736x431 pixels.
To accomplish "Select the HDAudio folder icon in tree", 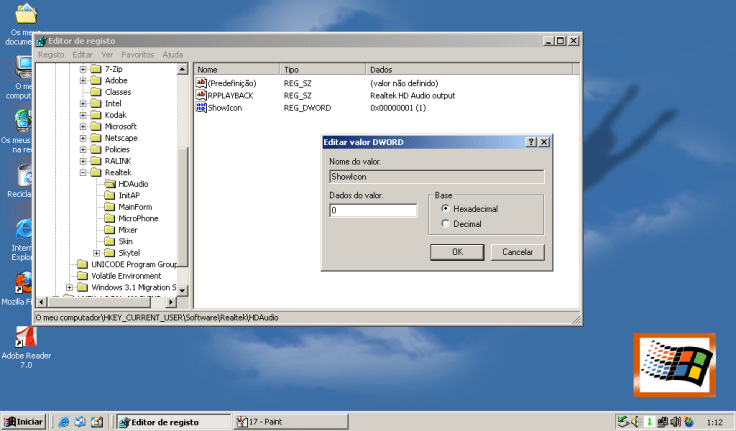I will pyautogui.click(x=110, y=184).
